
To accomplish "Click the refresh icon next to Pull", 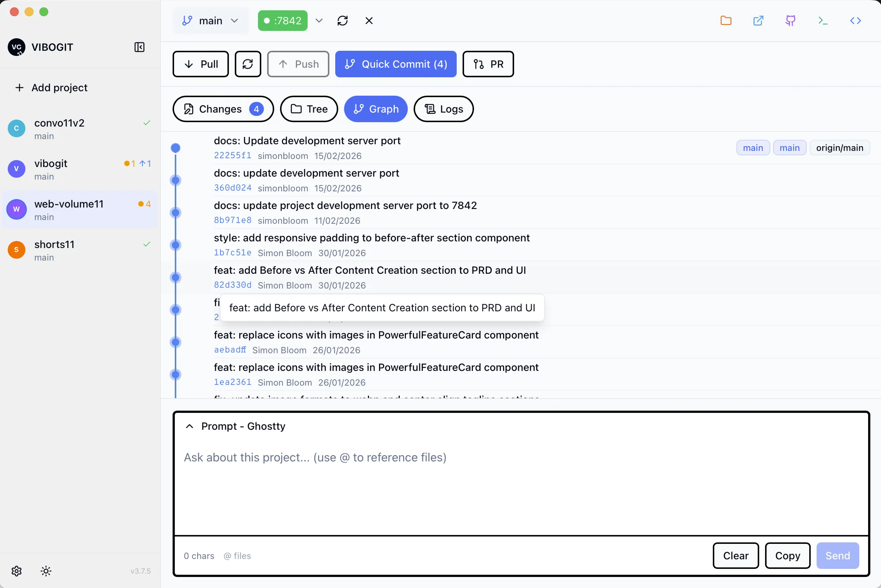I will click(248, 64).
